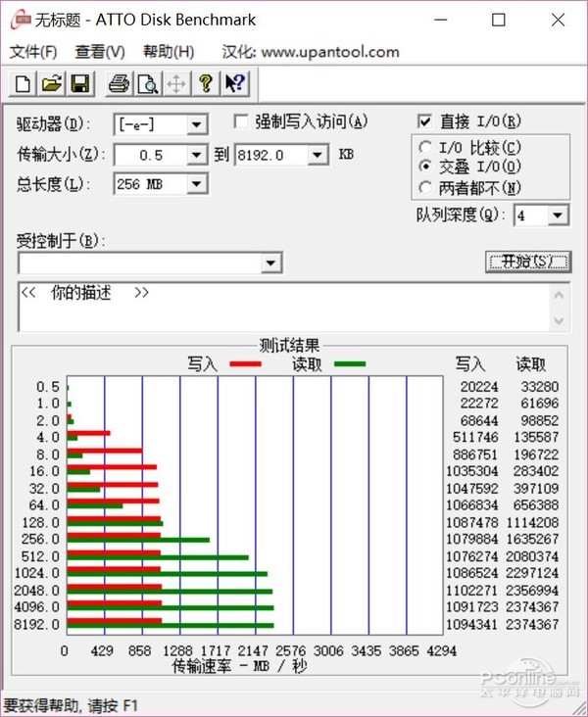Select the 两者都不(N) radio button
The width and height of the screenshot is (588, 717).
(x=425, y=187)
